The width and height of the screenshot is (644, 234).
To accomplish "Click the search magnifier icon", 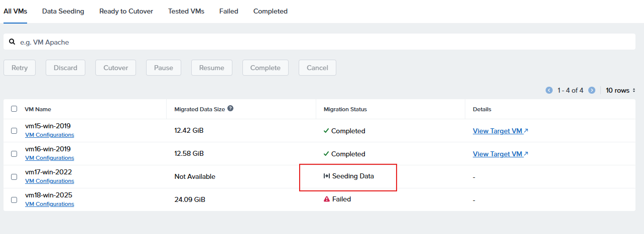I will (x=12, y=42).
